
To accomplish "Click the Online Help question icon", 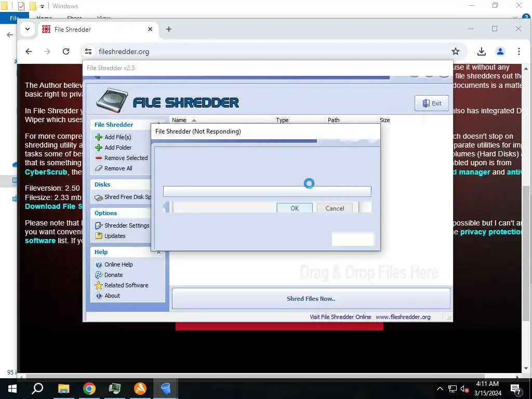I will click(x=98, y=264).
